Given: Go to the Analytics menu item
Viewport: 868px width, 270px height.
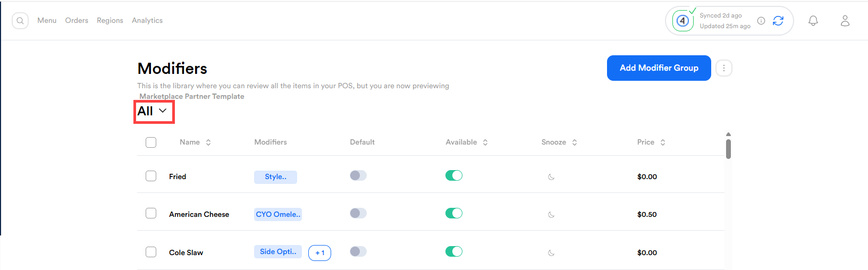Looking at the screenshot, I should 147,21.
